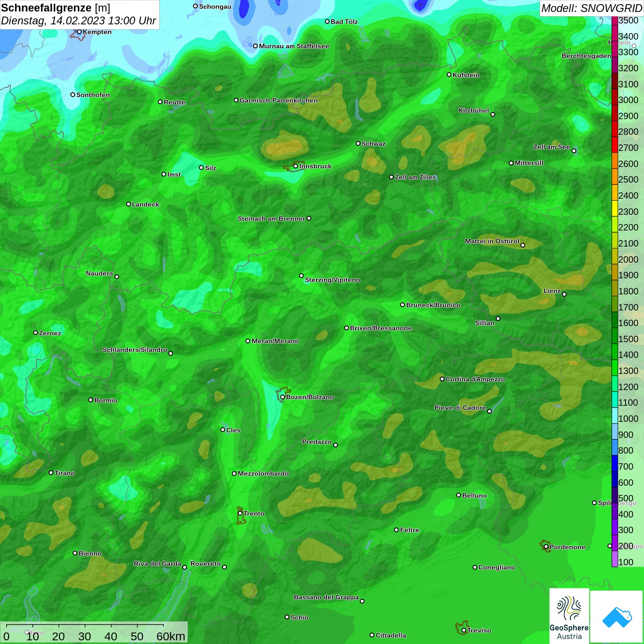Select the Zernez marker dot
This screenshot has width=644, height=644.
pos(35,333)
